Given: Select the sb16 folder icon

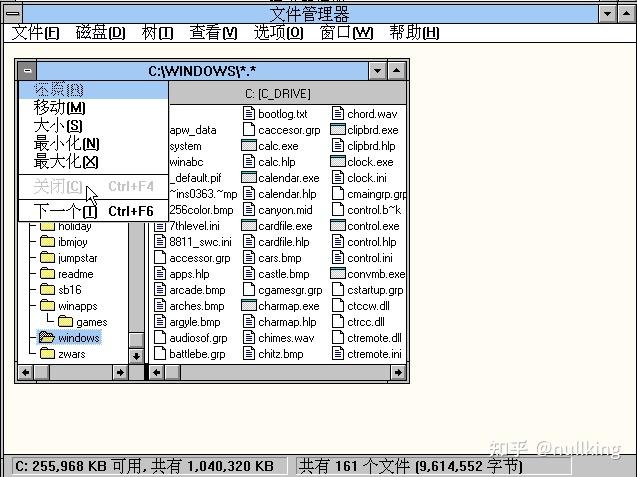Looking at the screenshot, I should point(47,290).
